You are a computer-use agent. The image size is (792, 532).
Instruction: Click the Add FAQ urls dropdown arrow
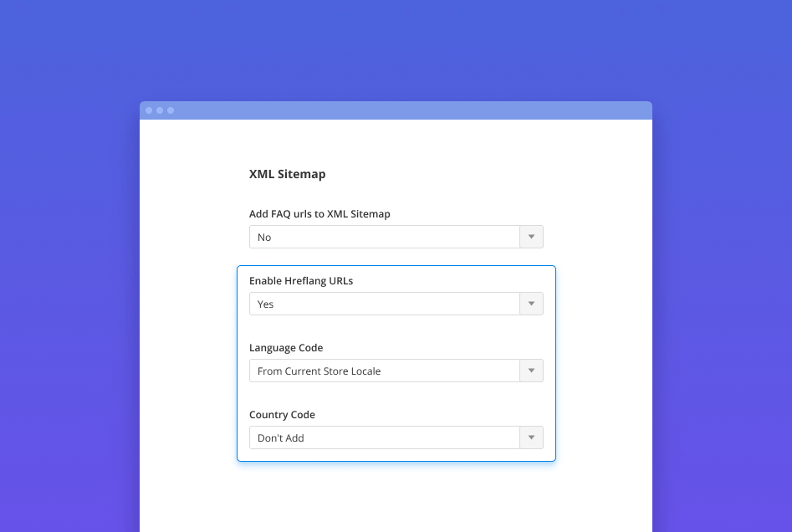[531, 238]
